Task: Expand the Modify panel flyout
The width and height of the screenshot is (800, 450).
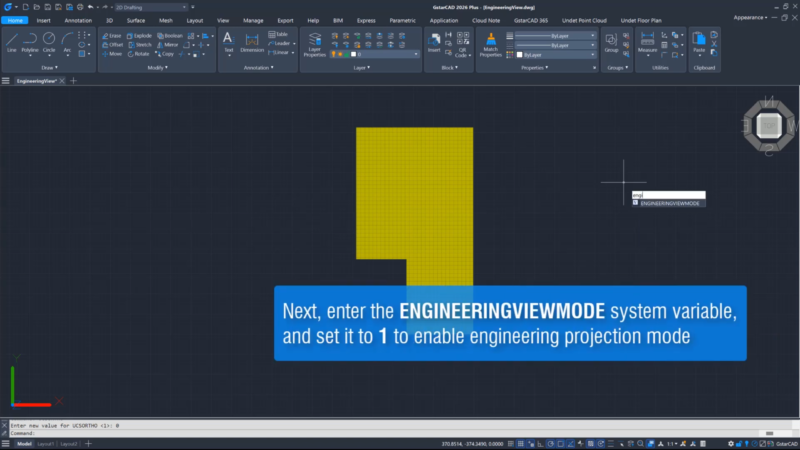Action: click(157, 67)
